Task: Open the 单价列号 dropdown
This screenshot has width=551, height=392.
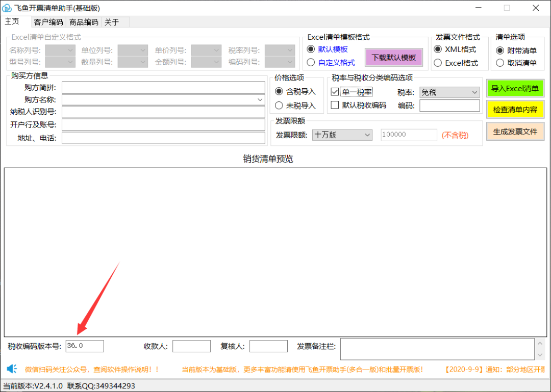Action: 206,50
